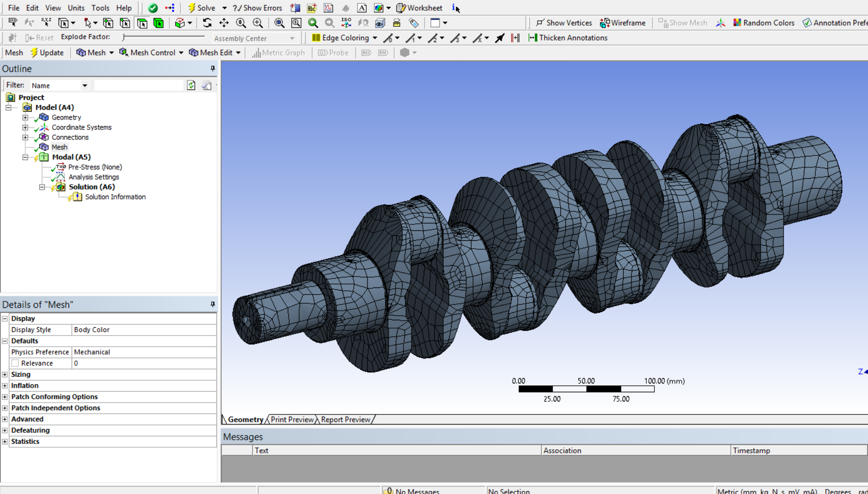This screenshot has height=494, width=868.
Task: Open the Help menu
Action: tap(124, 8)
